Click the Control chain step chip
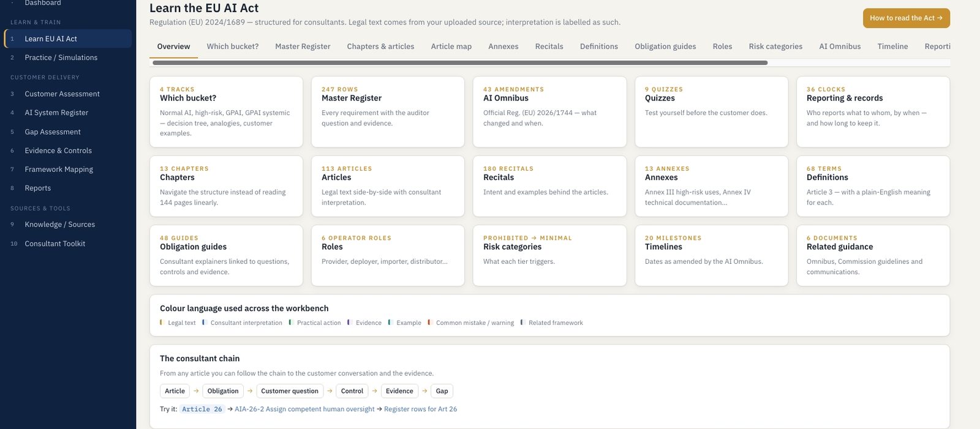This screenshot has height=429, width=980. 352,391
